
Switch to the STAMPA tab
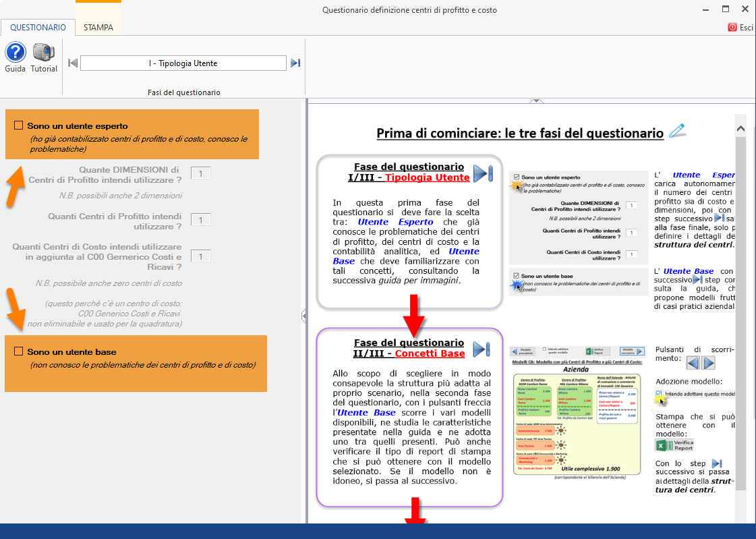pyautogui.click(x=98, y=28)
